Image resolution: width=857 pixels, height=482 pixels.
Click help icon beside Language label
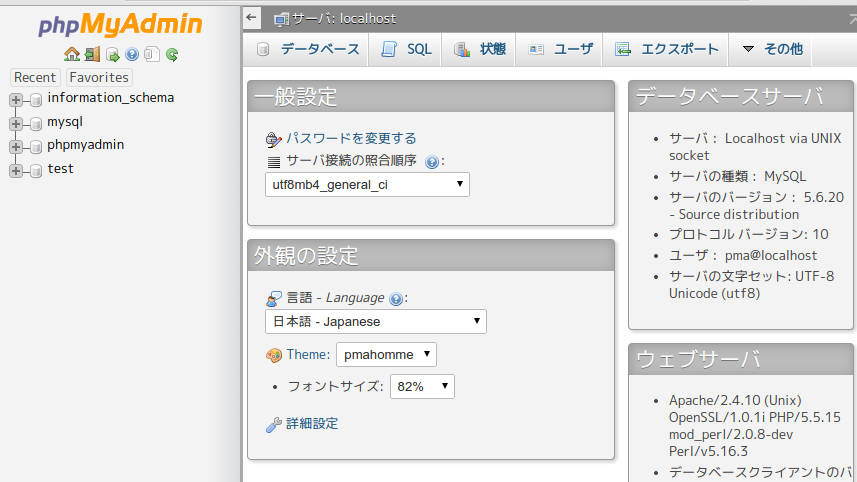pyautogui.click(x=396, y=299)
